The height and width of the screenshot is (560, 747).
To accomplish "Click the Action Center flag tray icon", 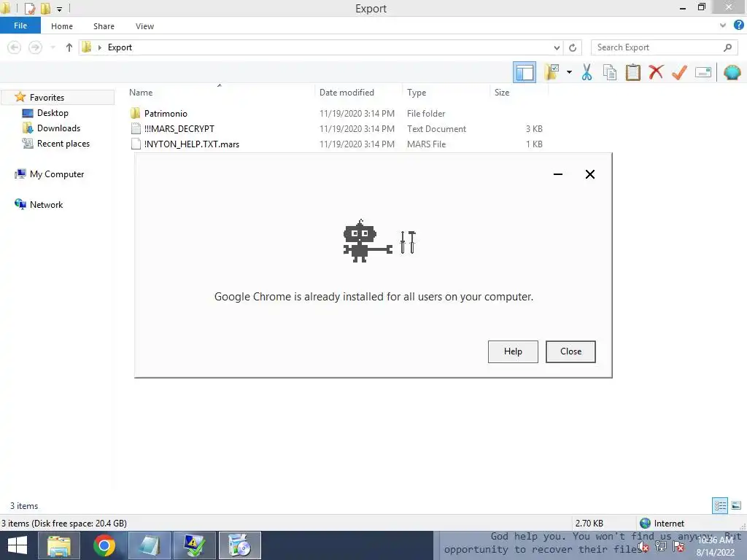I will pos(678,547).
